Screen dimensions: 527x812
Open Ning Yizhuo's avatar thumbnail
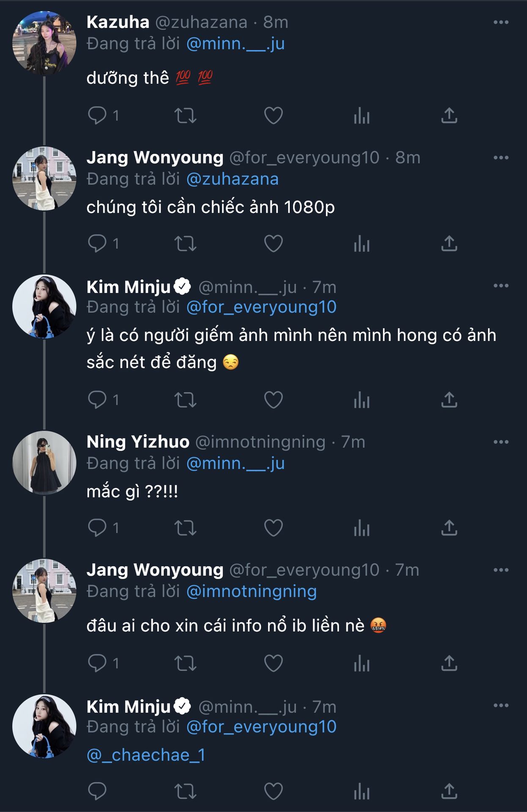[44, 463]
